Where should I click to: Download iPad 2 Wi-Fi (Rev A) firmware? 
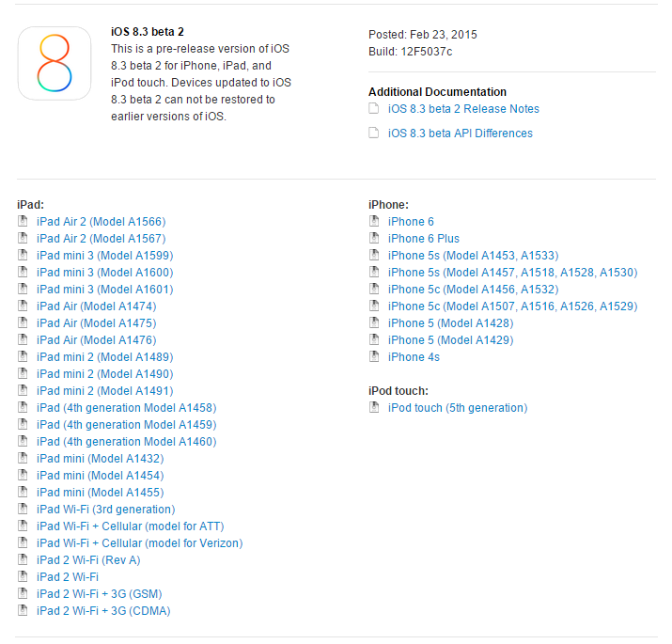[88, 560]
